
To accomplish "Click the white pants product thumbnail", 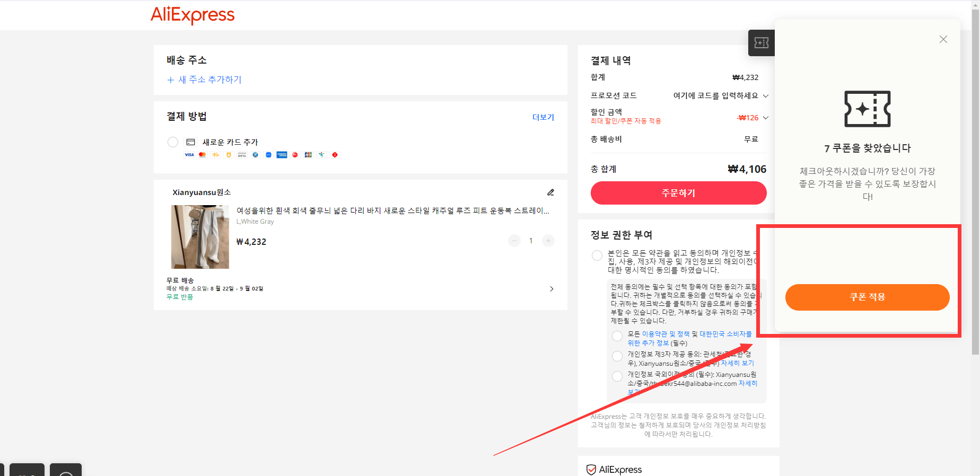I will [200, 237].
